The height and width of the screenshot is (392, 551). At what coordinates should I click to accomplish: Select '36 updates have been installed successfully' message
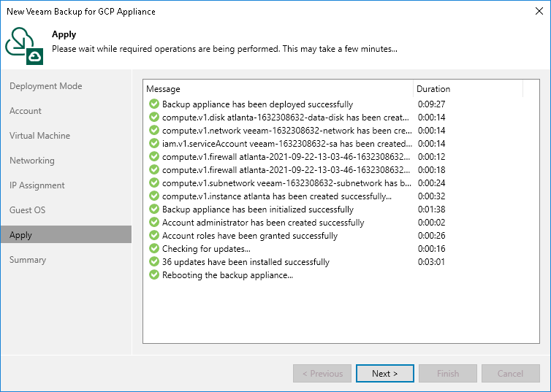coord(246,262)
